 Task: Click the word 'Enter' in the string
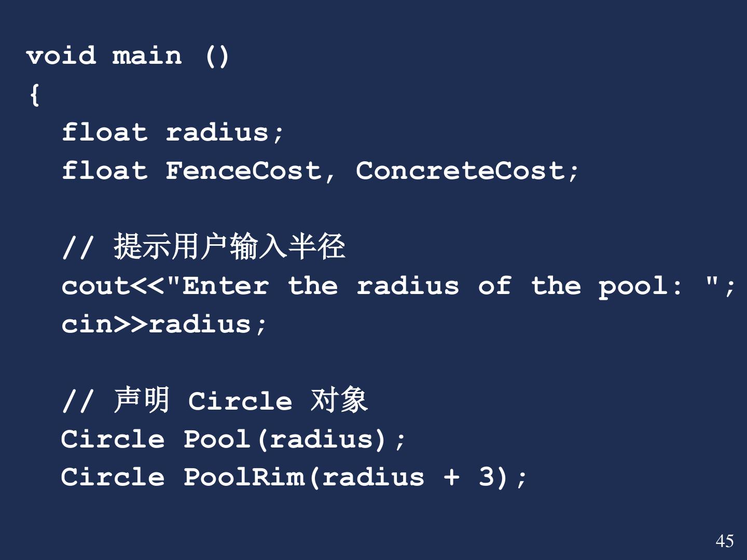point(226,286)
